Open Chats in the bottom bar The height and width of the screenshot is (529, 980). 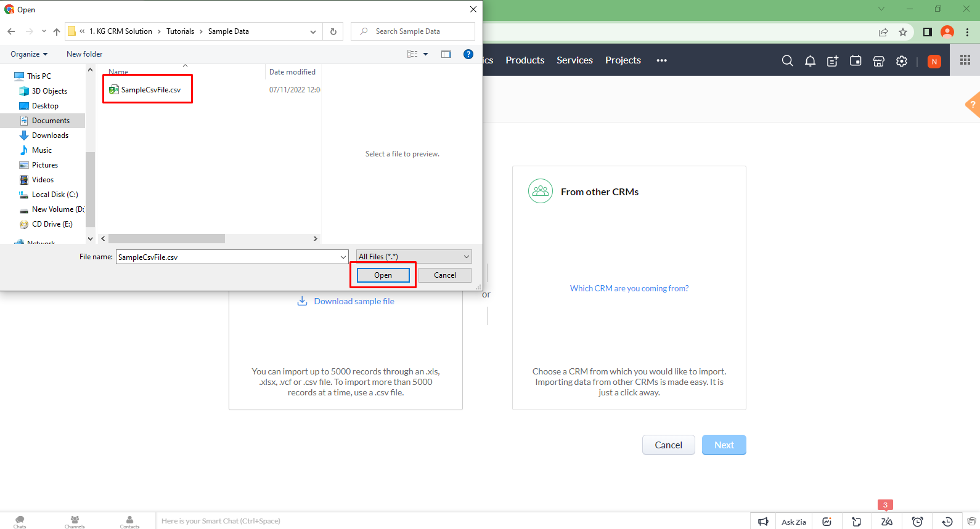pos(20,522)
